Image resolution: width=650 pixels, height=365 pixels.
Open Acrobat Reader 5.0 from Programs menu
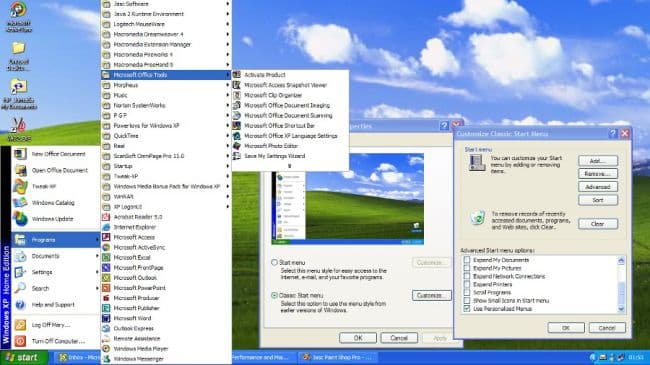166,217
